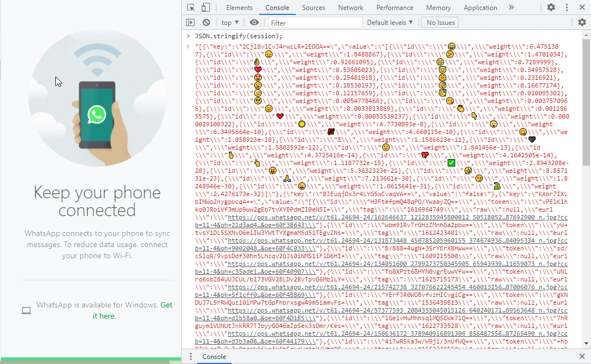Expand the hidden DevTools tabs chevron

[x=511, y=7]
